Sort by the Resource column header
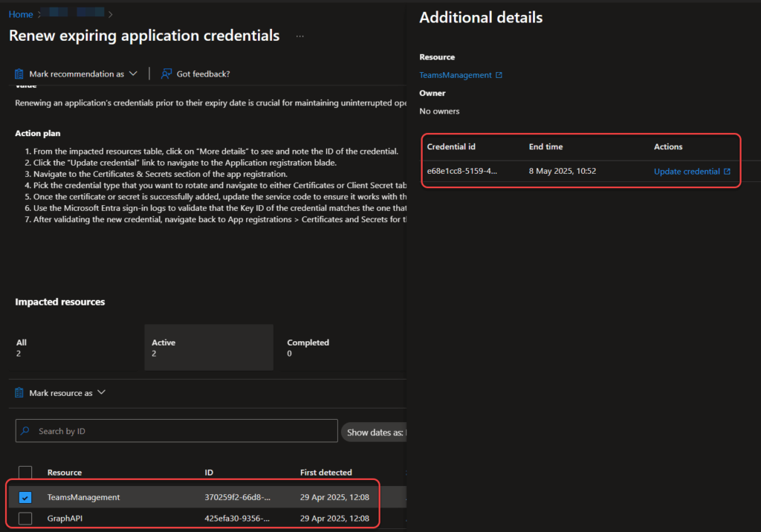This screenshot has height=532, width=761. [x=65, y=473]
